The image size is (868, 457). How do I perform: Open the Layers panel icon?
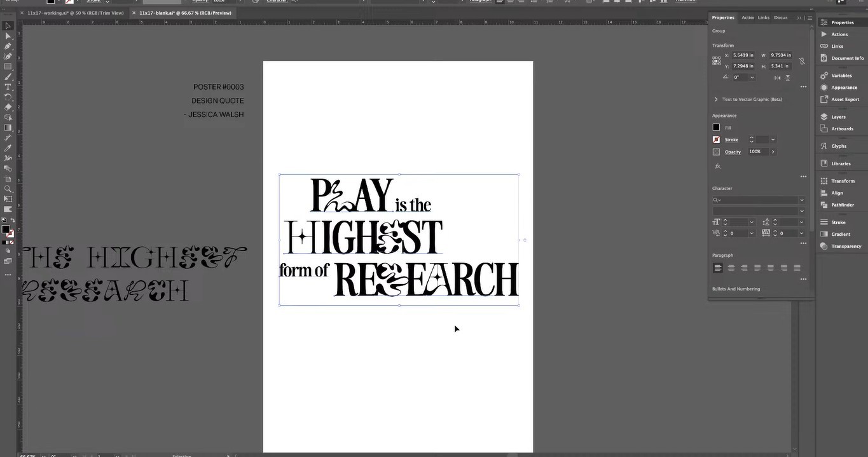point(824,117)
